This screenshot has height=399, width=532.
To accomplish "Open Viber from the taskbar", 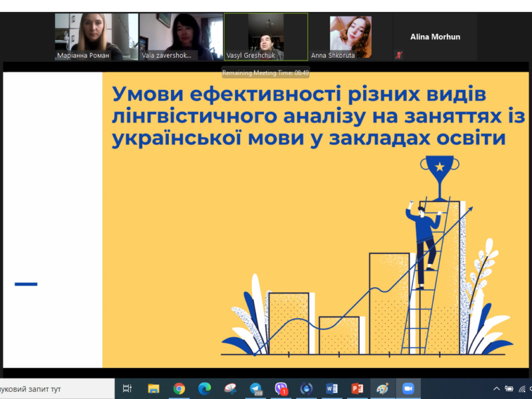I will tap(281, 388).
